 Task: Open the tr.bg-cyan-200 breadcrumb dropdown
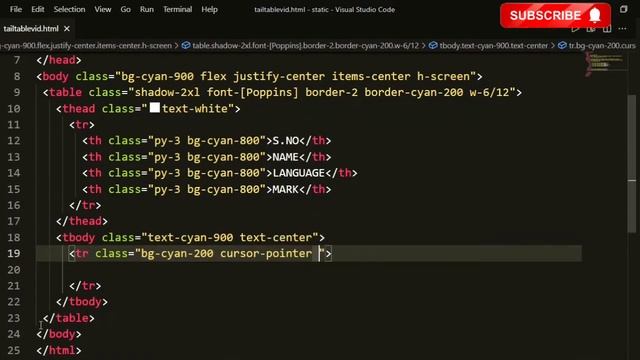pyautogui.click(x=602, y=45)
